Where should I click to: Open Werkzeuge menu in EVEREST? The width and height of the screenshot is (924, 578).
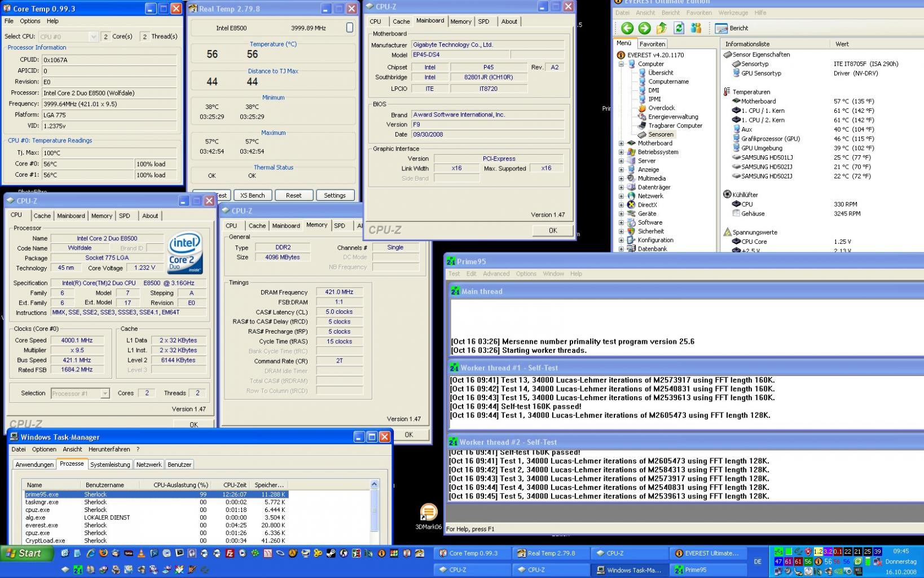(733, 12)
